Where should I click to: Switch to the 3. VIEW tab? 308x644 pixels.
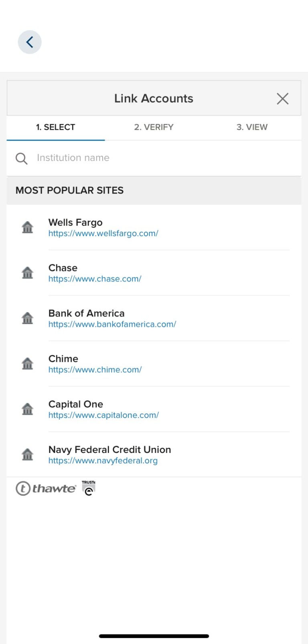[252, 127]
